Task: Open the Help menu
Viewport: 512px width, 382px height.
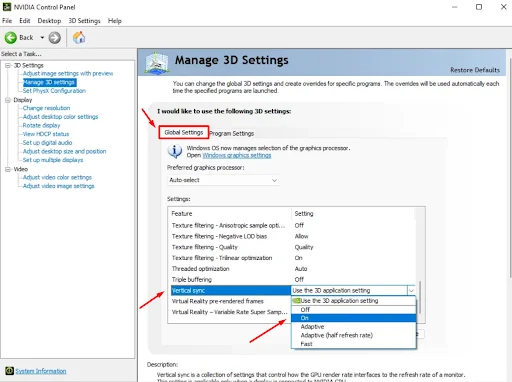Action: pyautogui.click(x=115, y=21)
